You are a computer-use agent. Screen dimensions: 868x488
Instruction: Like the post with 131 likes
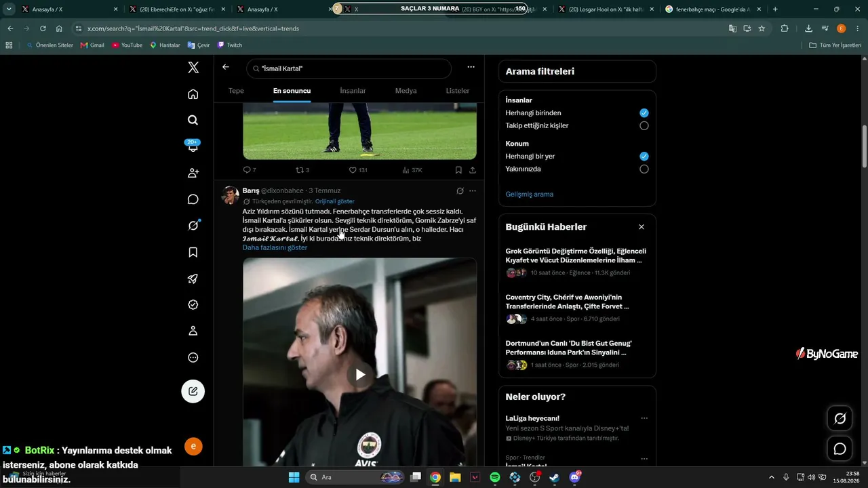[357, 170]
